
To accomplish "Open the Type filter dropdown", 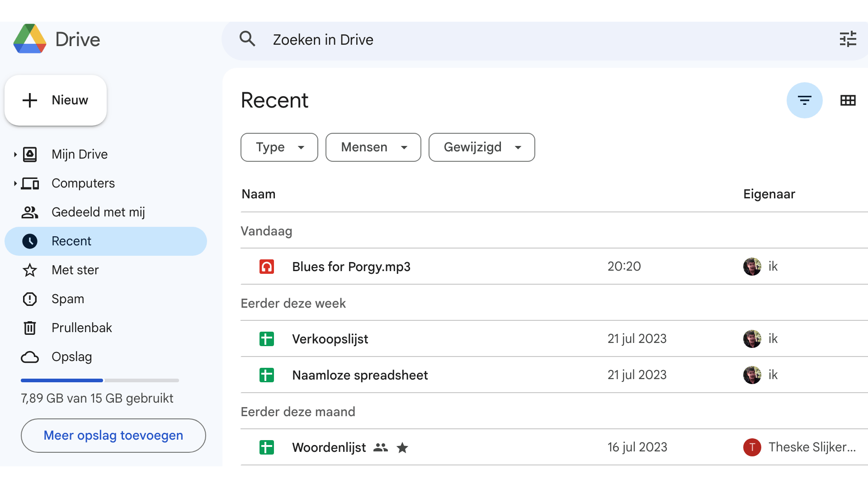I will coord(279,147).
